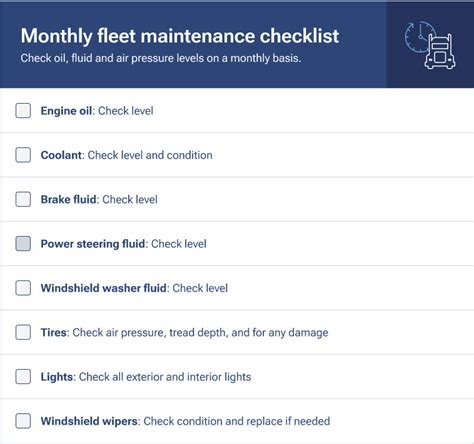This screenshot has height=444, width=474.
Task: Click the Engine oil label text
Action: [97, 111]
